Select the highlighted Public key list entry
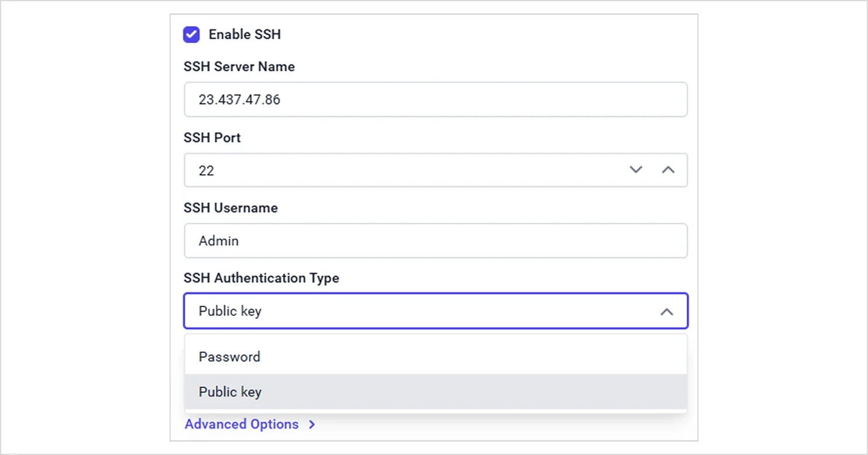 (x=230, y=392)
